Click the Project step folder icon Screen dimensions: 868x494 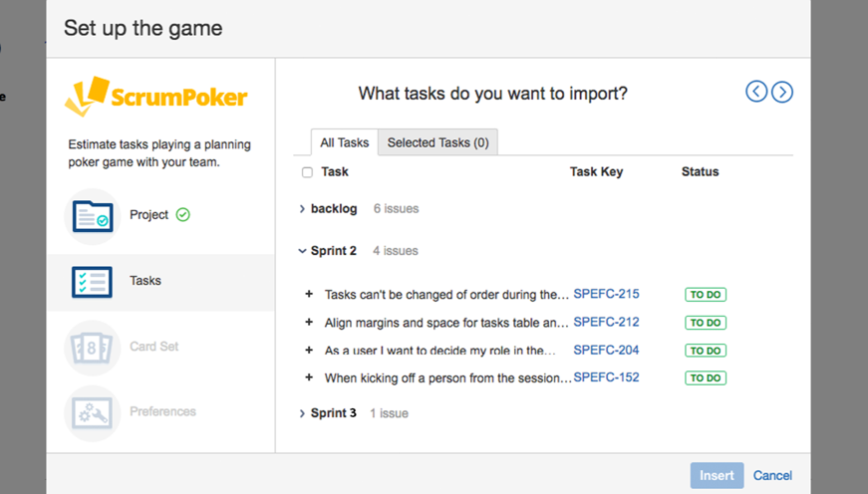click(93, 216)
